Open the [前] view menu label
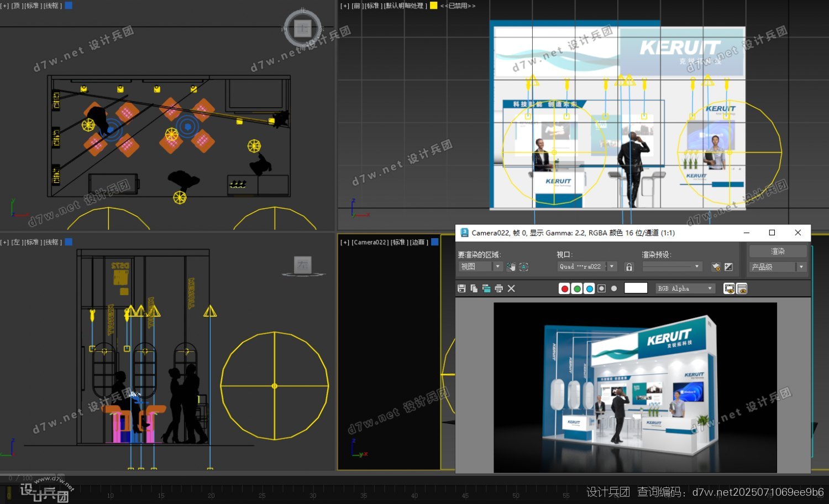This screenshot has width=829, height=504. tap(357, 6)
